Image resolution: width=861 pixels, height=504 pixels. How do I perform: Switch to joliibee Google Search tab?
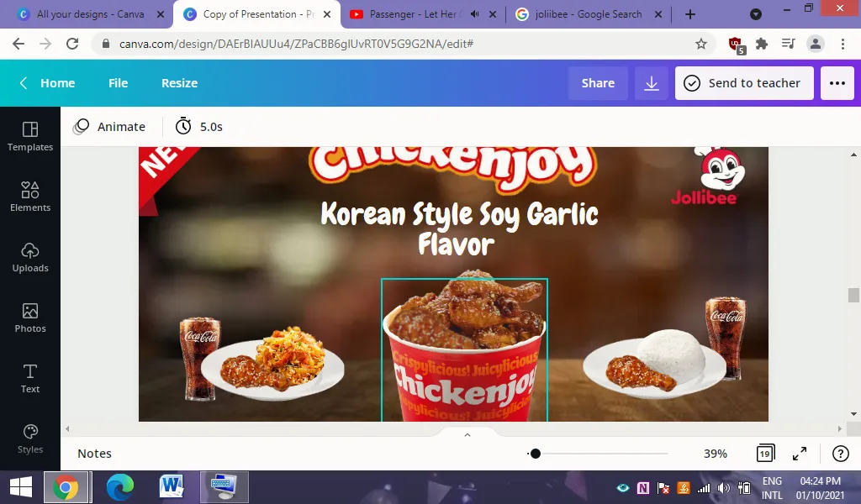point(588,14)
